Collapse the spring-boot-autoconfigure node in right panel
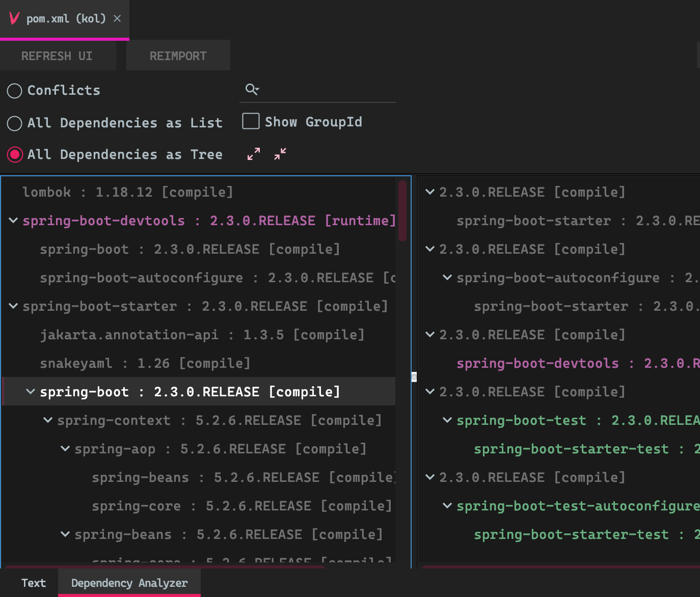The width and height of the screenshot is (700, 597). pyautogui.click(x=447, y=277)
